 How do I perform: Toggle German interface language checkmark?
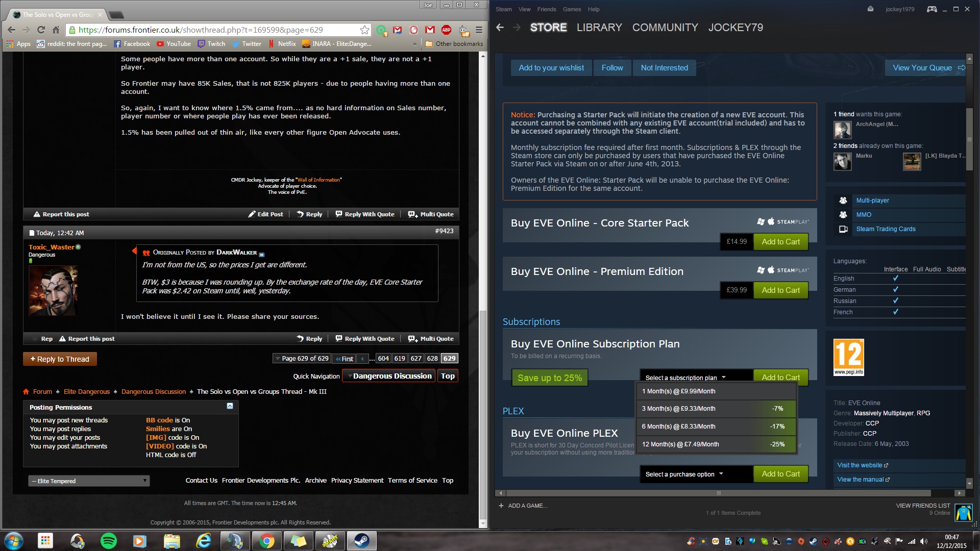point(895,290)
